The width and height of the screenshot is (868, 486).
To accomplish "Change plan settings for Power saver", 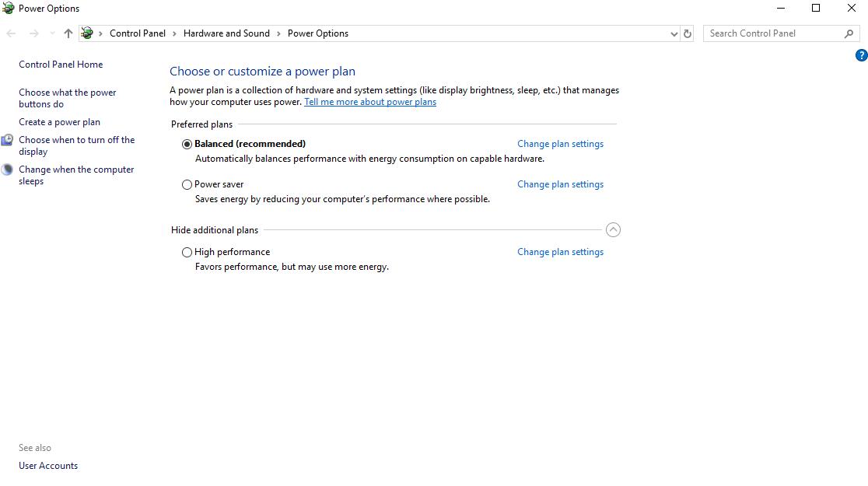I will point(560,184).
